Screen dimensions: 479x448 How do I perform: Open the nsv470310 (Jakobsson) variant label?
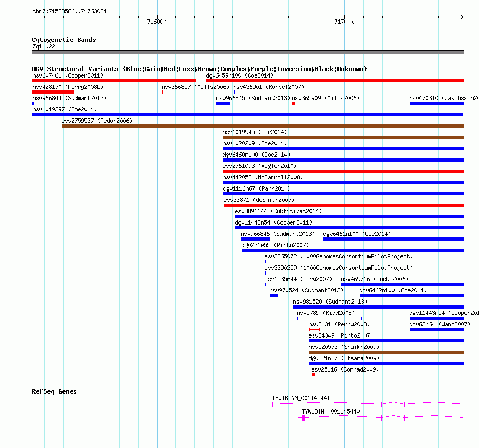(444, 98)
